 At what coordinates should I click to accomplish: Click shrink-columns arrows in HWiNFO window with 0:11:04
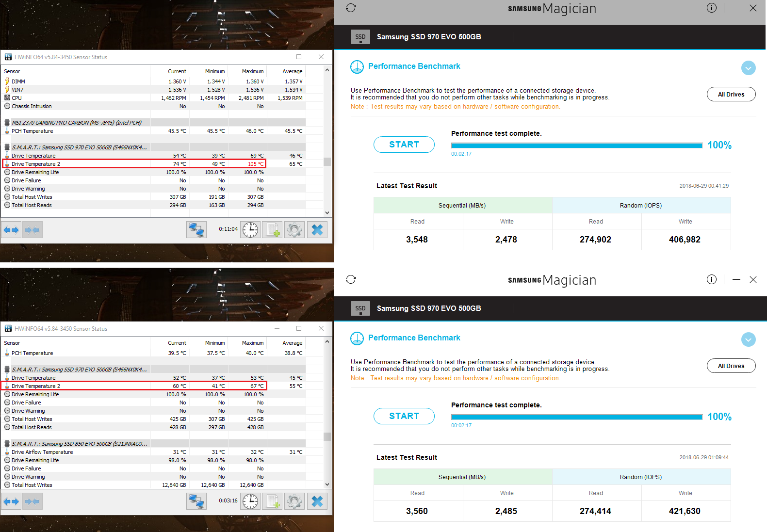32,230
